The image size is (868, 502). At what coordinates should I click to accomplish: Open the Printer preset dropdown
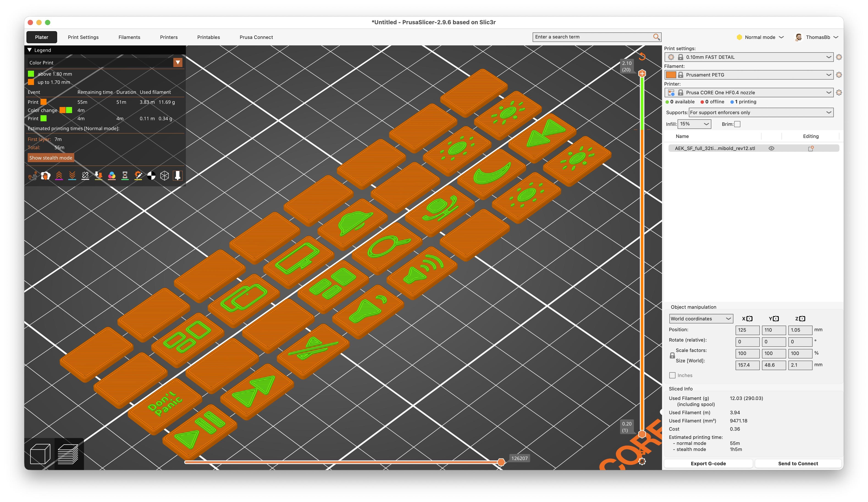click(x=749, y=92)
